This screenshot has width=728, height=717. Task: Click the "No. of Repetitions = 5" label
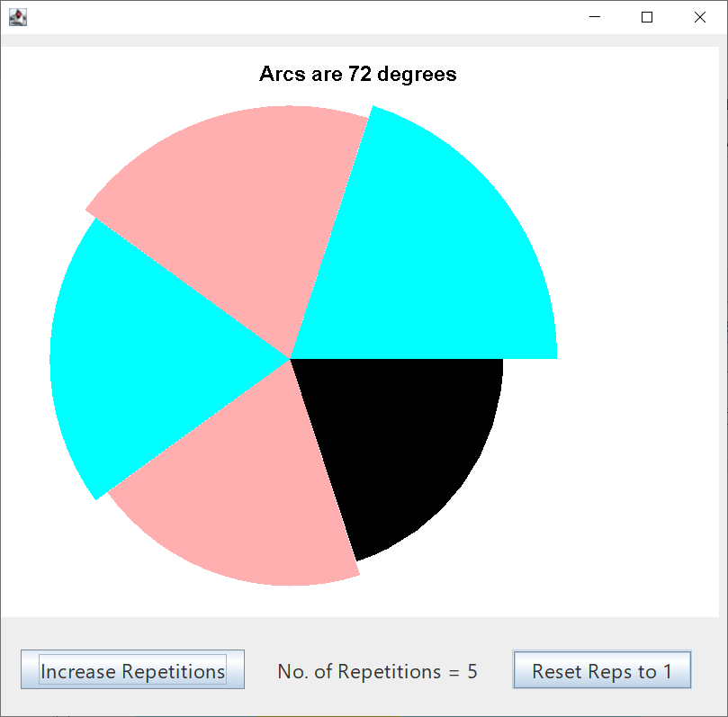tap(377, 671)
